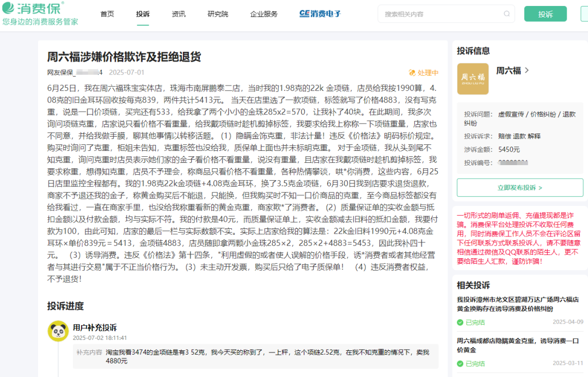Click the 您身边的消费服务管家 slogan
Image resolution: width=588 pixels, height=377 pixels.
40,22
